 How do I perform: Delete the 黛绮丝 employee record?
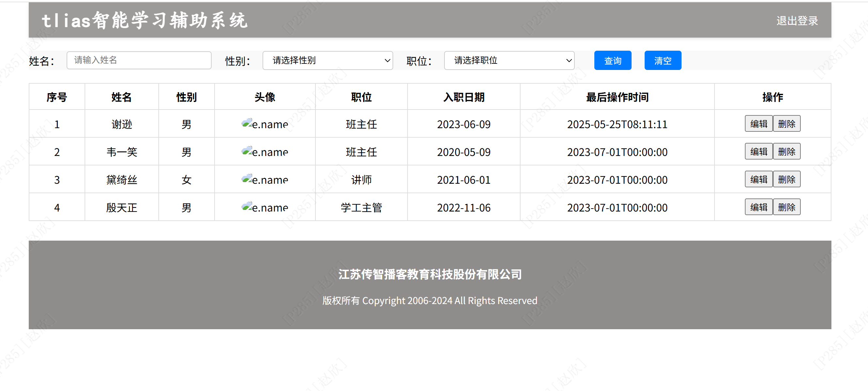coord(786,179)
